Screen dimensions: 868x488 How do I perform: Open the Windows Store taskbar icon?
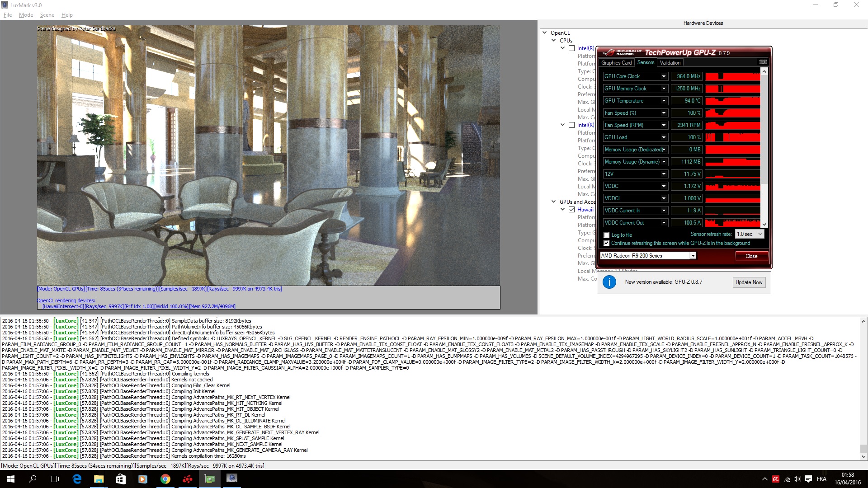(121, 479)
